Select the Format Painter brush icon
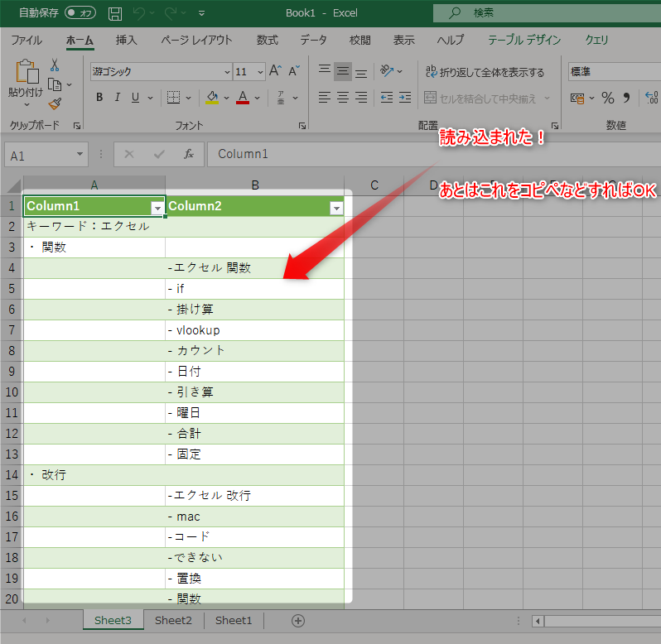The image size is (661, 644). point(55,103)
